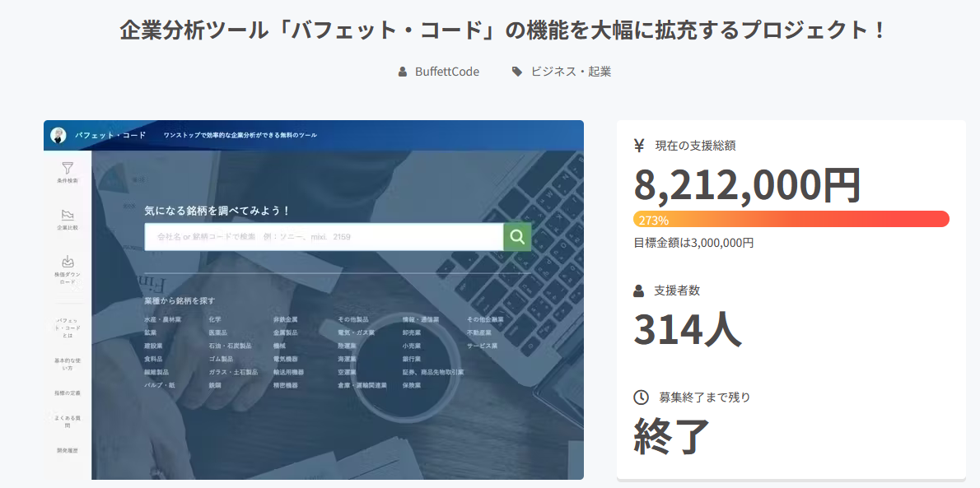
Task: Click the supporter icon beside 支援者数
Action: pyautogui.click(x=640, y=290)
